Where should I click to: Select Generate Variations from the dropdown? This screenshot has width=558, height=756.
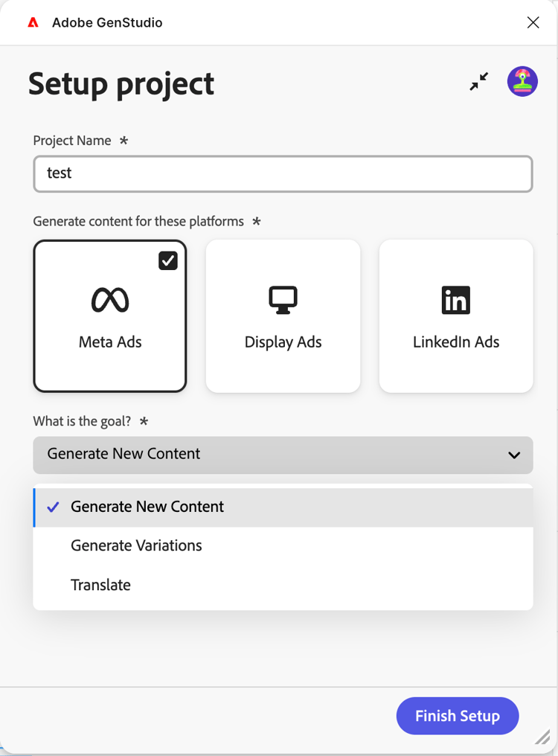click(136, 545)
